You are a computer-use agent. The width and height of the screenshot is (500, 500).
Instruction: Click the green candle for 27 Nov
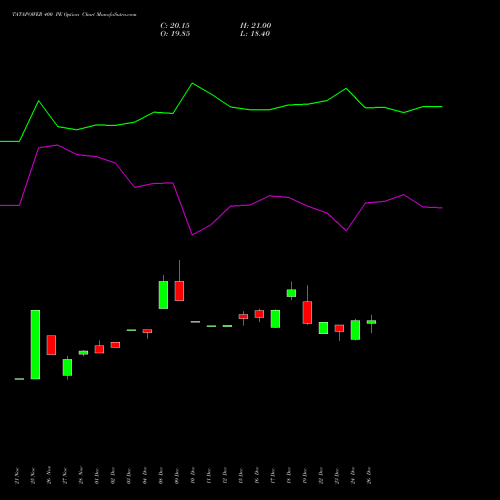(67, 367)
